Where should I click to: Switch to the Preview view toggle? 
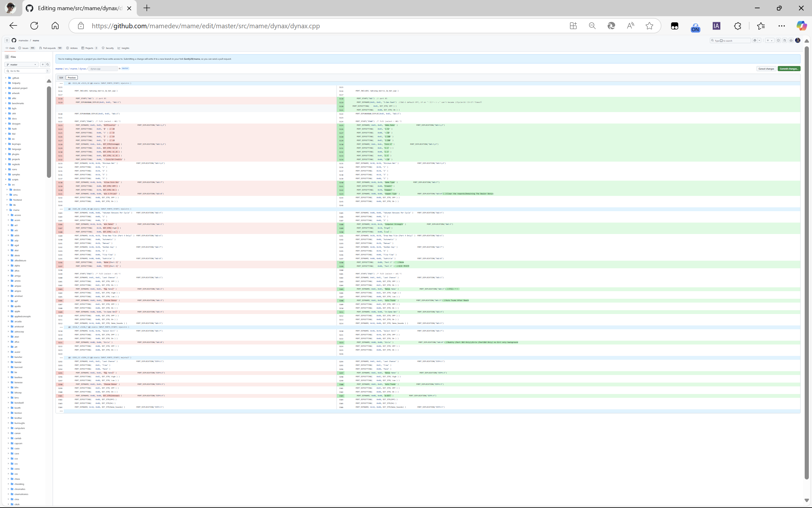72,77
